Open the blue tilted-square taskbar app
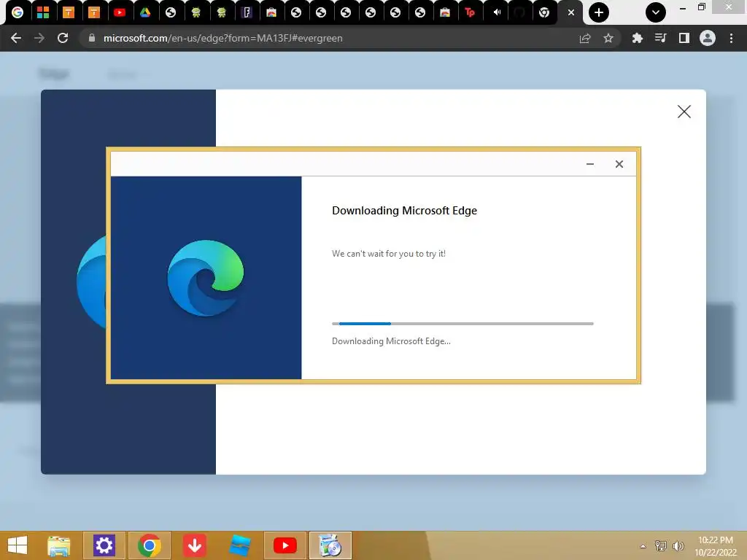The width and height of the screenshot is (747, 560). (239, 545)
